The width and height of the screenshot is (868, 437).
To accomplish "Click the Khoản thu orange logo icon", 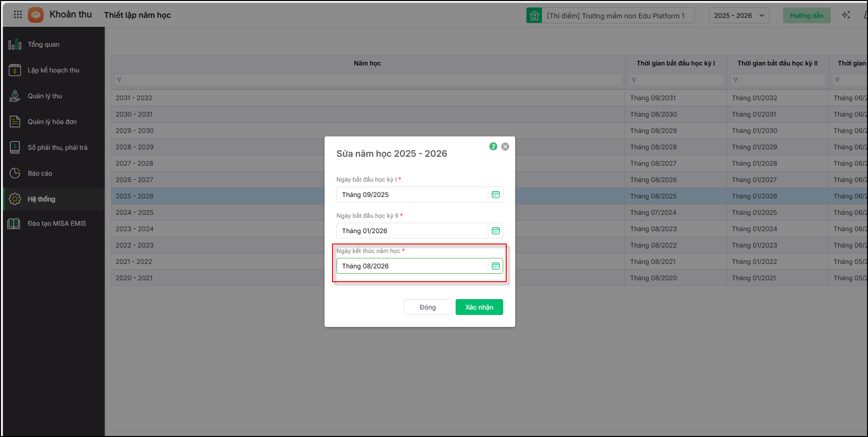I will tap(36, 15).
